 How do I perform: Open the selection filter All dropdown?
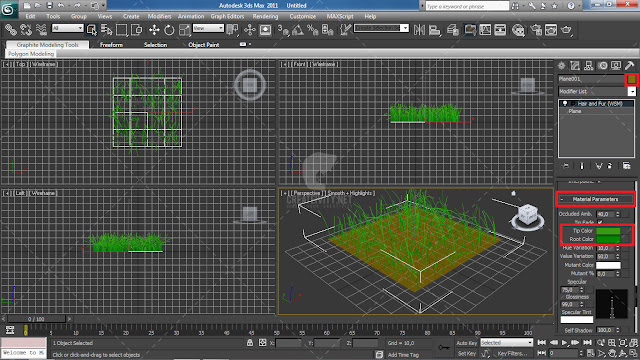point(67,28)
